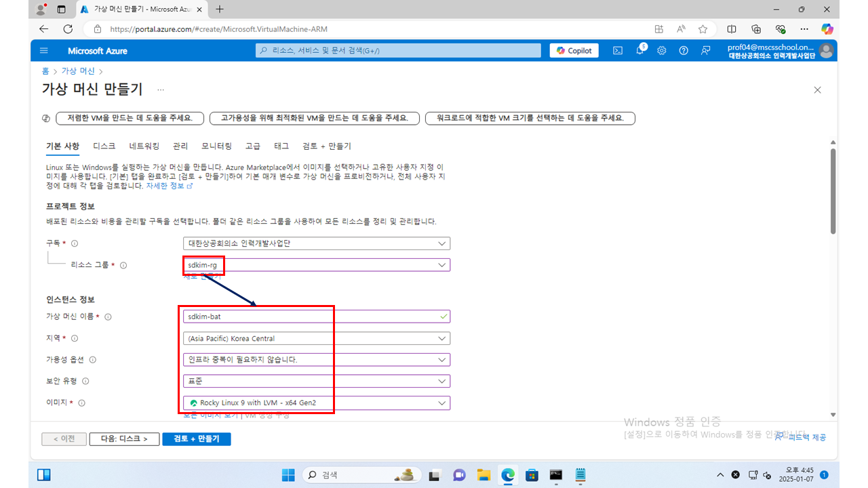The image size is (868, 488).
Task: Open File Explorer from the taskbar
Action: tap(484, 474)
